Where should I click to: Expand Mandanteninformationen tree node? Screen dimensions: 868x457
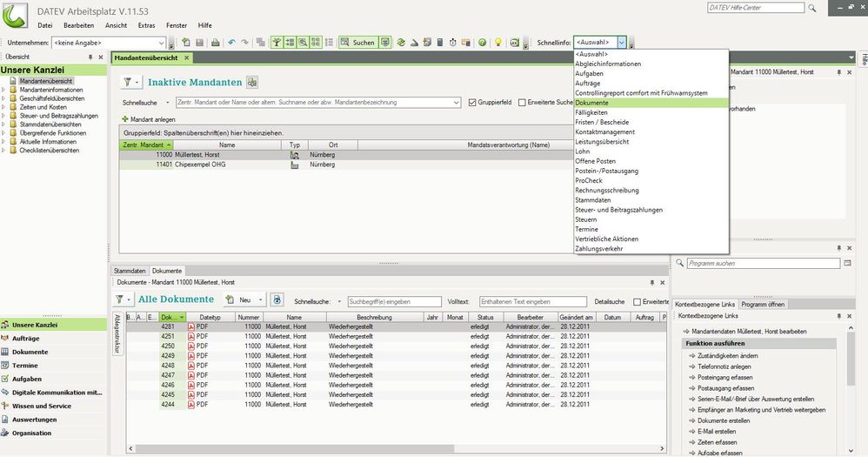(5, 90)
